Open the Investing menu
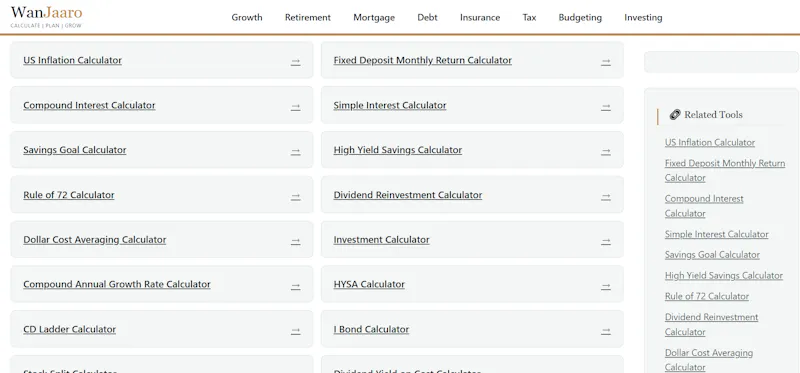The image size is (800, 373). click(x=643, y=17)
